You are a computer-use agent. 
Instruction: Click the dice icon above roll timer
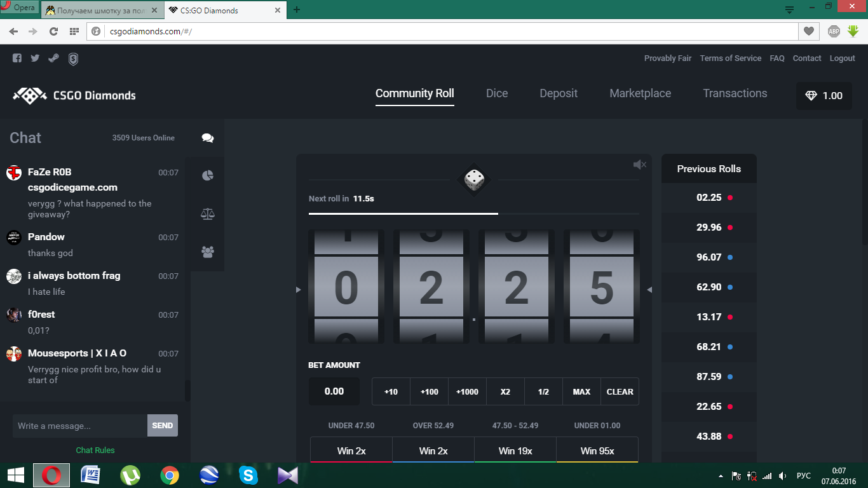click(473, 180)
